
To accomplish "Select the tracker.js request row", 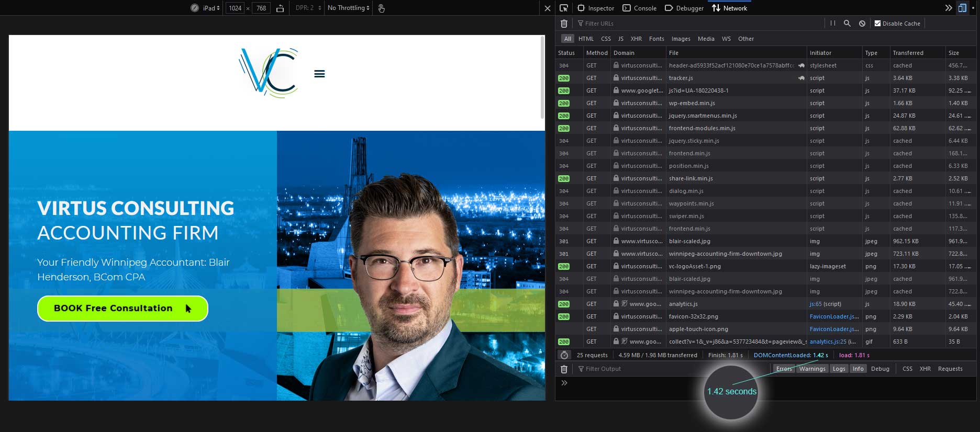I will pyautogui.click(x=765, y=78).
